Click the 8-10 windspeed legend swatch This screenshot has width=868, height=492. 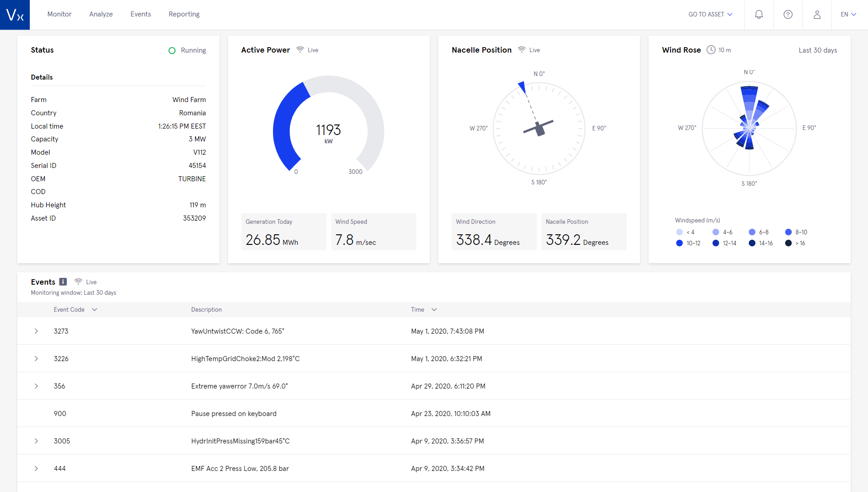pyautogui.click(x=788, y=232)
